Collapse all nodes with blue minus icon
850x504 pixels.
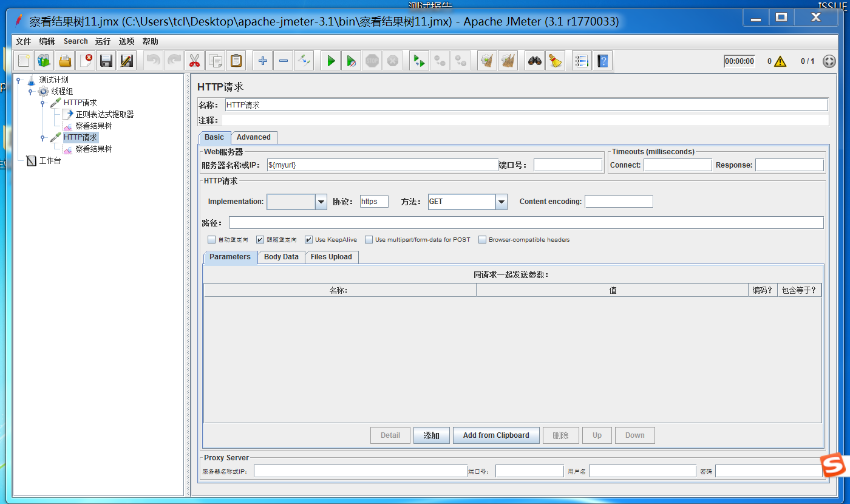click(x=284, y=61)
